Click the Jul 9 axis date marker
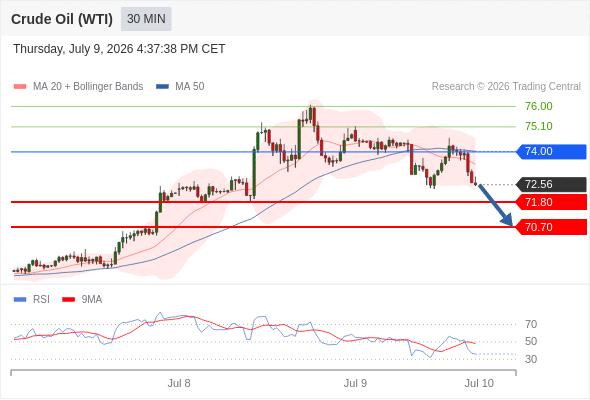 click(355, 383)
